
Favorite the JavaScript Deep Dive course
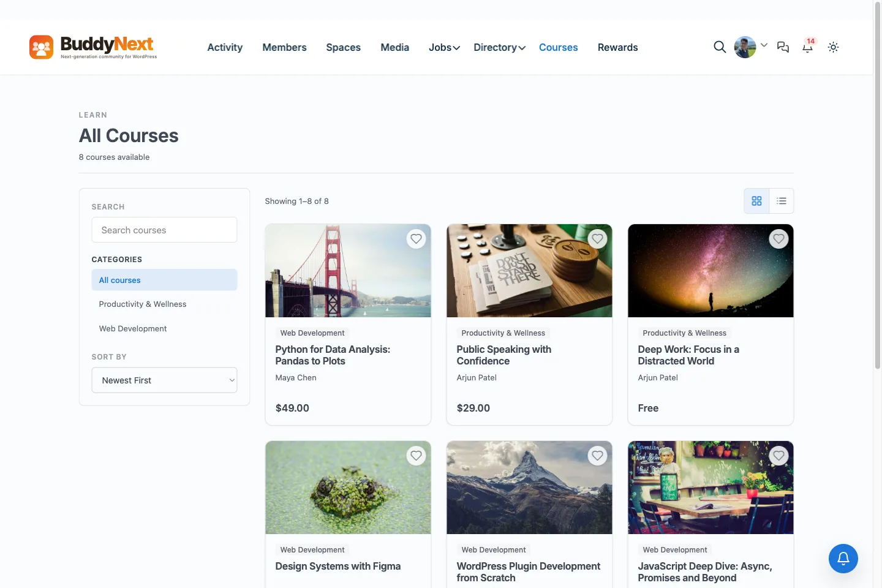coord(778,456)
